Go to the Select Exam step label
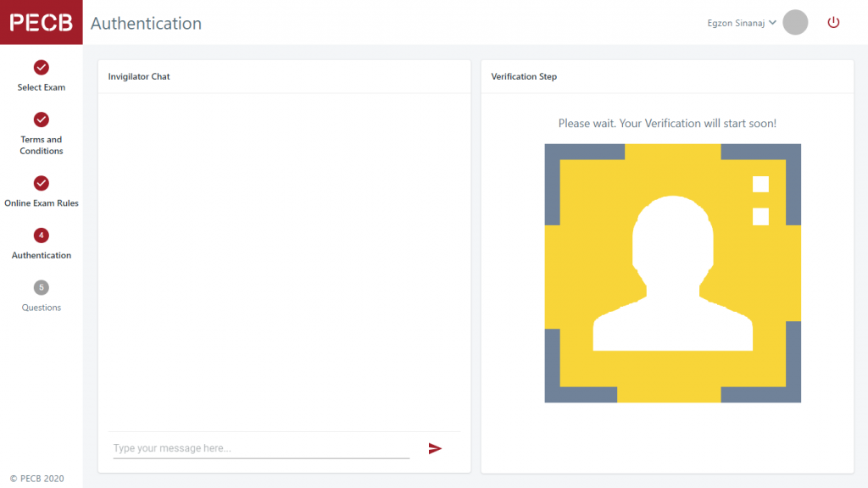868x488 pixels. 42,87
